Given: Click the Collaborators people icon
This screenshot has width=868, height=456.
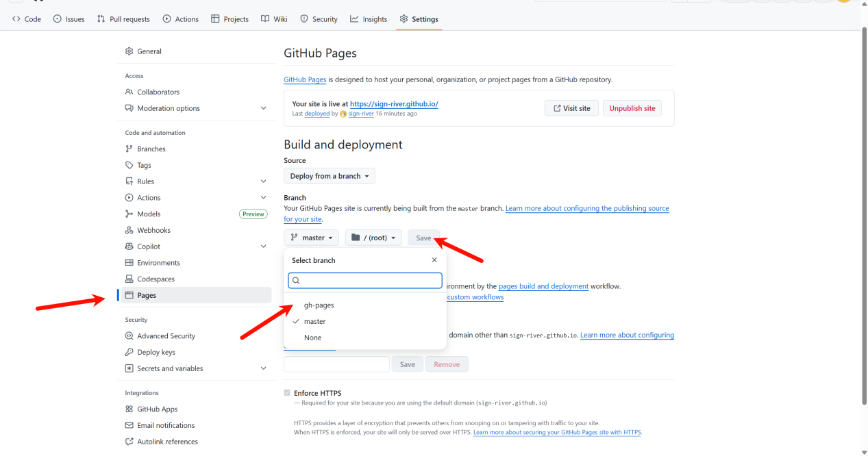Looking at the screenshot, I should click(x=129, y=92).
